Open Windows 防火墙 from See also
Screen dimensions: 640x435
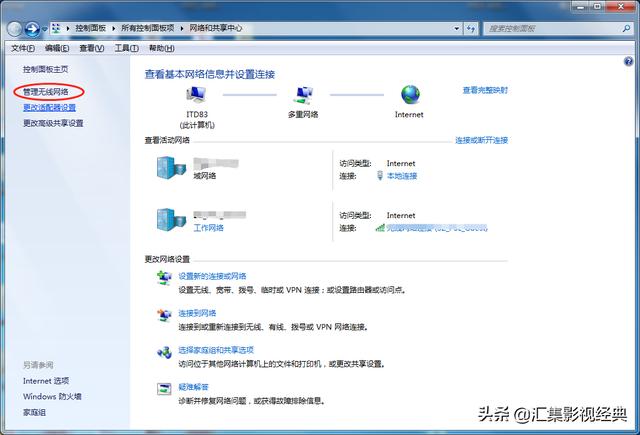[x=52, y=397]
